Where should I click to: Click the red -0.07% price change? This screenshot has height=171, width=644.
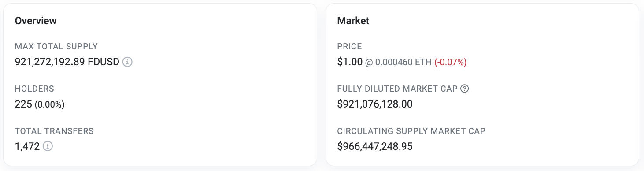(x=451, y=63)
